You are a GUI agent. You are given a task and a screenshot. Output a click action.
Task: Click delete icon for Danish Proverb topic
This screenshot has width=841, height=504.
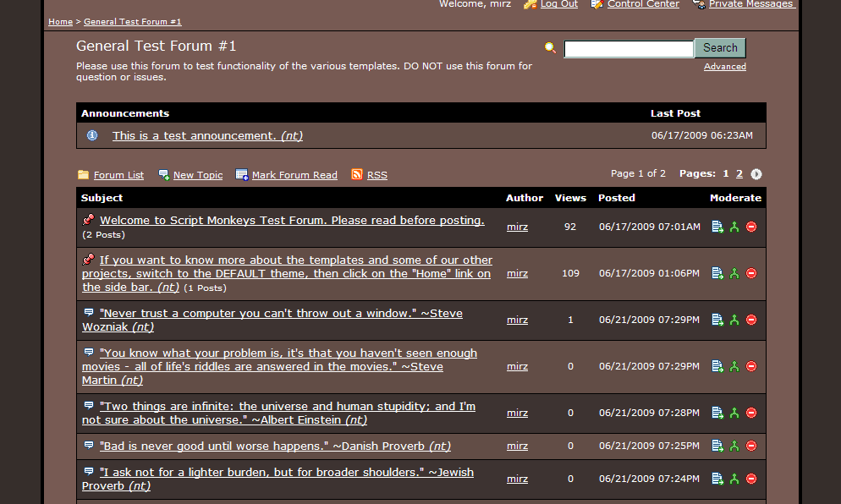pos(751,446)
